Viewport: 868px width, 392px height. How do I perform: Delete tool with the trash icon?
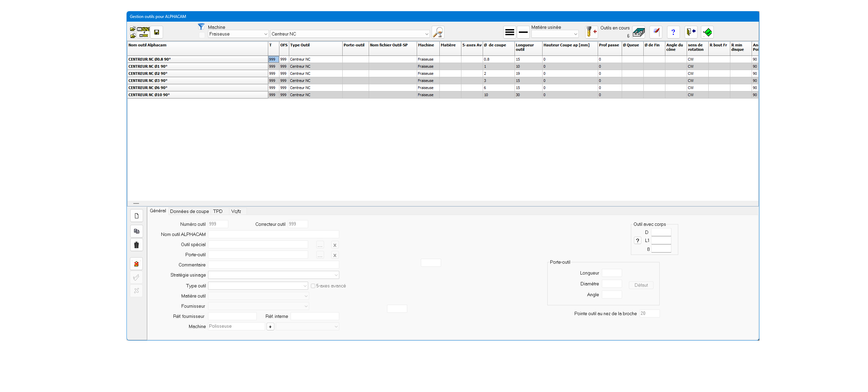point(137,245)
